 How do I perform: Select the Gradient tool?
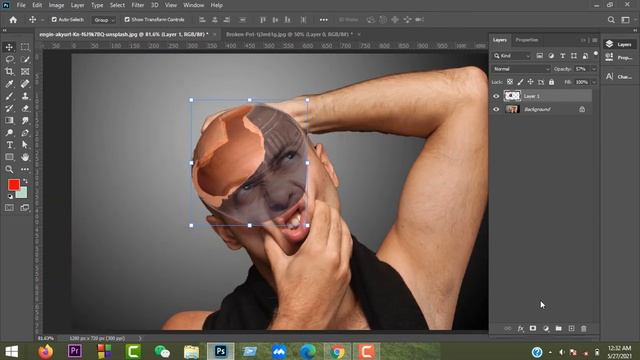pos(9,120)
